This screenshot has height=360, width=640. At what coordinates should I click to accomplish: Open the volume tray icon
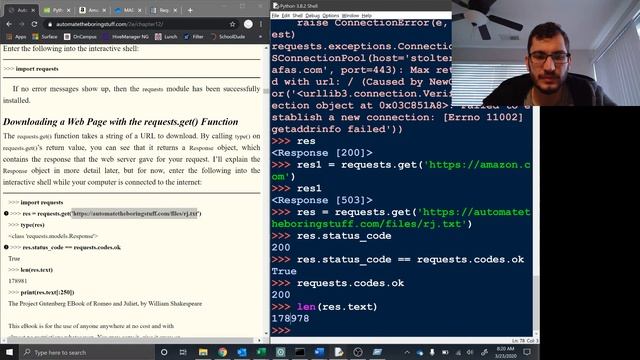471,352
